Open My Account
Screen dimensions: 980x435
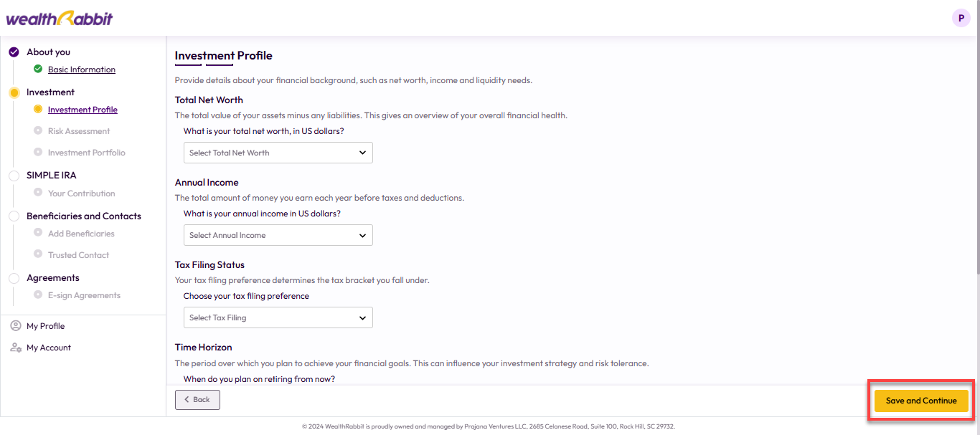pos(49,348)
